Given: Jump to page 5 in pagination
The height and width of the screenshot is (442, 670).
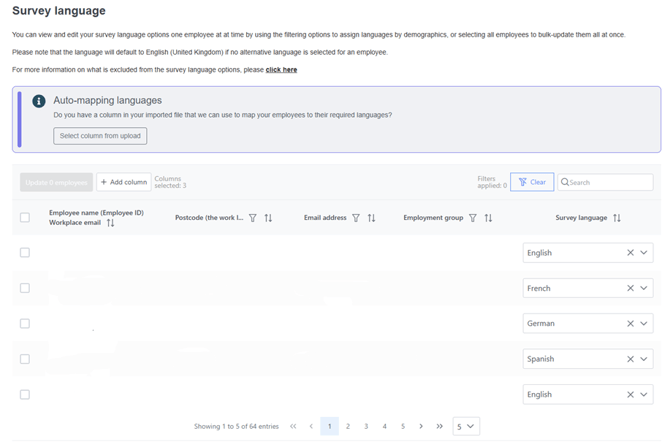Looking at the screenshot, I should pos(403,426).
